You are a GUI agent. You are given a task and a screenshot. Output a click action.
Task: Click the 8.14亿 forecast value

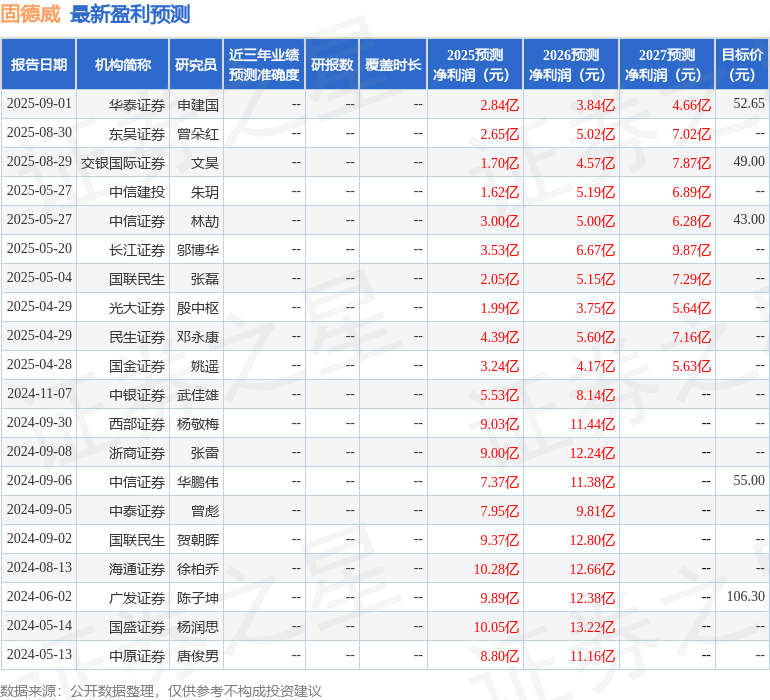click(x=596, y=395)
